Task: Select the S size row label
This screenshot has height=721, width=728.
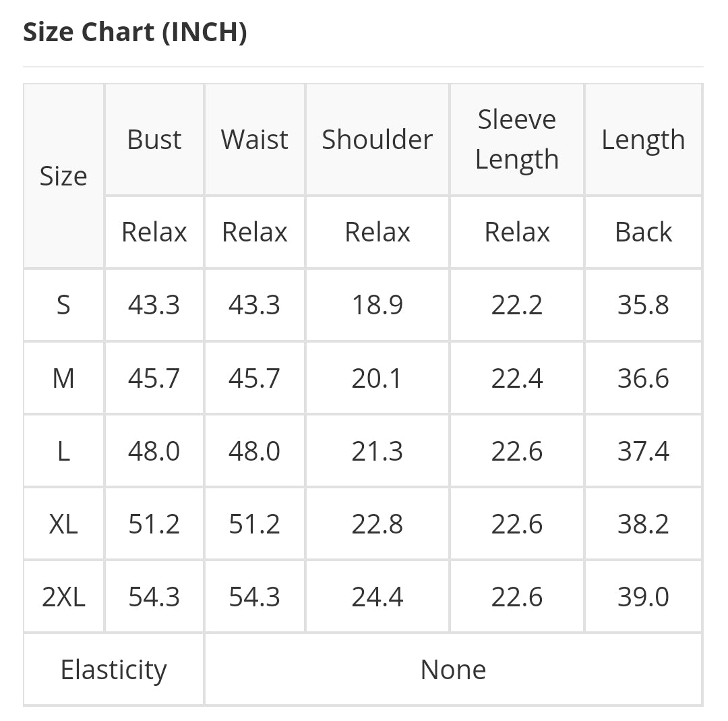Action: [63, 305]
